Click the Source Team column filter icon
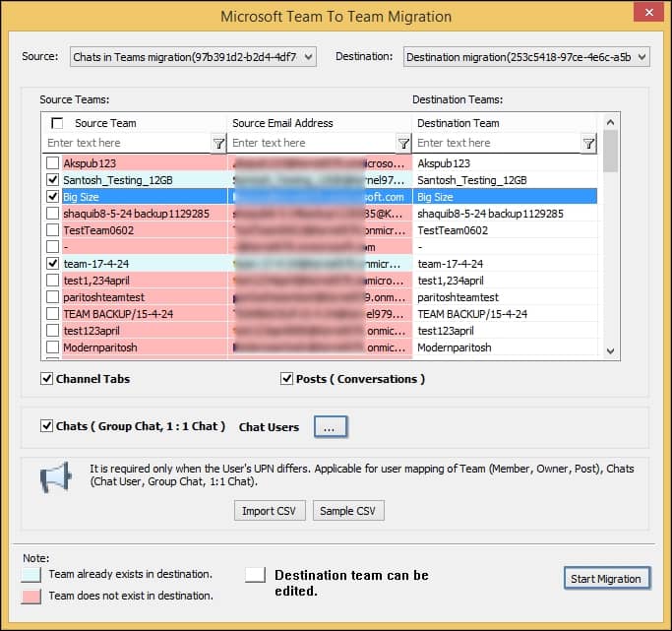 pos(218,143)
